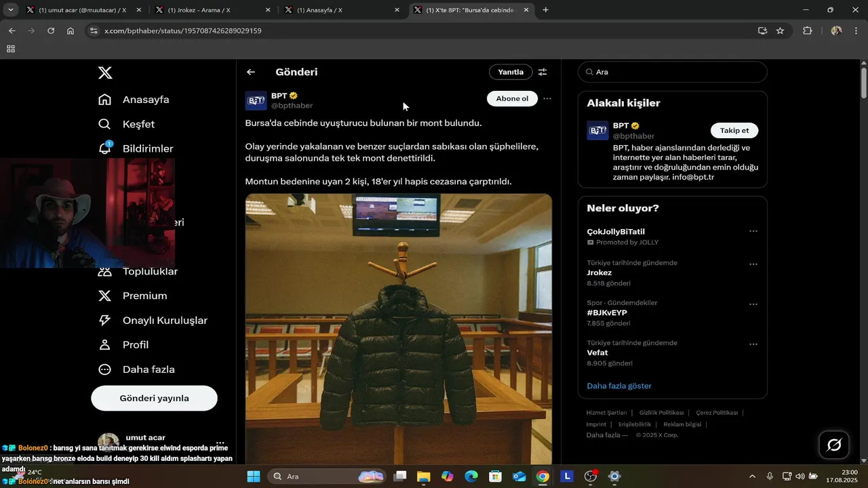Open account menu for umut acar
The width and height of the screenshot is (868, 488).
point(220,443)
